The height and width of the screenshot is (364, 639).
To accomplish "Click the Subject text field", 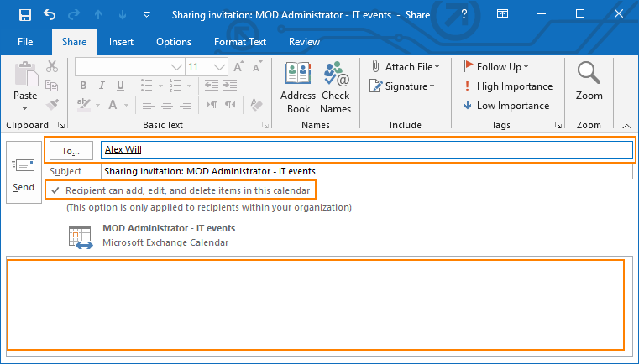I will [x=367, y=171].
